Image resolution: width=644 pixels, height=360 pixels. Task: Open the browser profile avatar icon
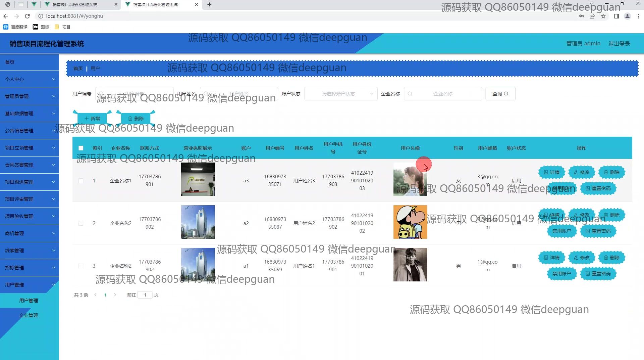tap(627, 16)
